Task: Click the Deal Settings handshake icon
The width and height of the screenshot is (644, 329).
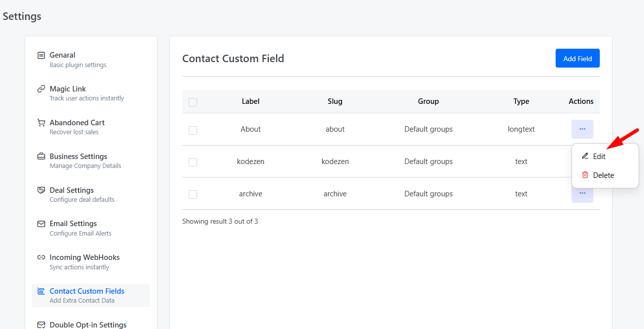Action: (41, 190)
